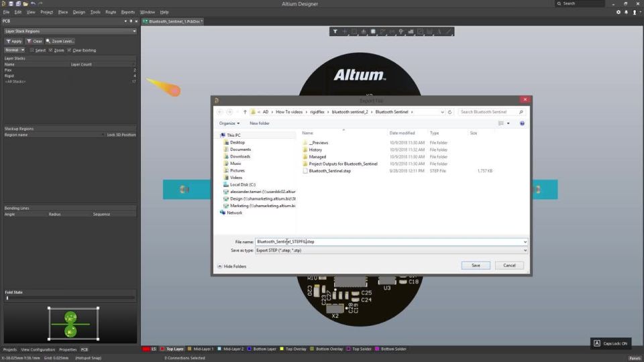Select the Top Layer red swatch

click(x=162, y=349)
